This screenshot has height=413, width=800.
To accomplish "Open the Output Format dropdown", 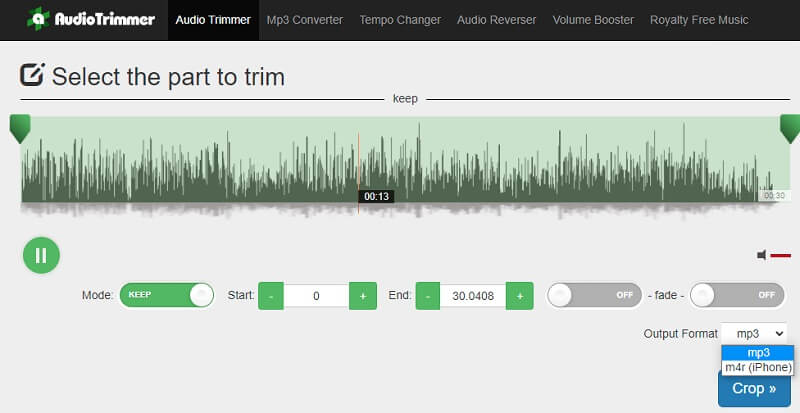I will tap(755, 333).
